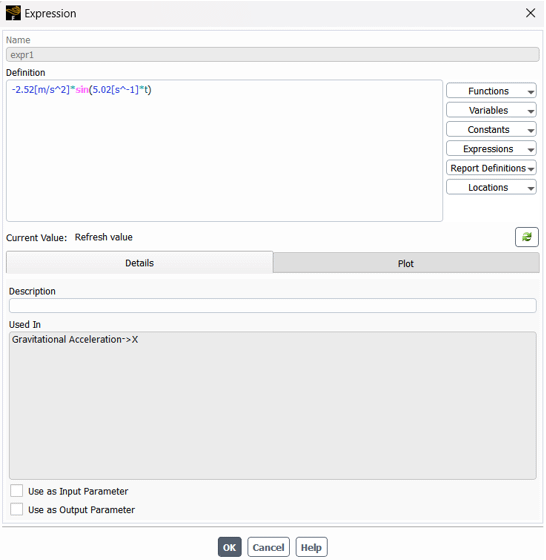This screenshot has width=546, height=560.
Task: Enable Use as Output Parameter checkbox
Action: tap(16, 509)
